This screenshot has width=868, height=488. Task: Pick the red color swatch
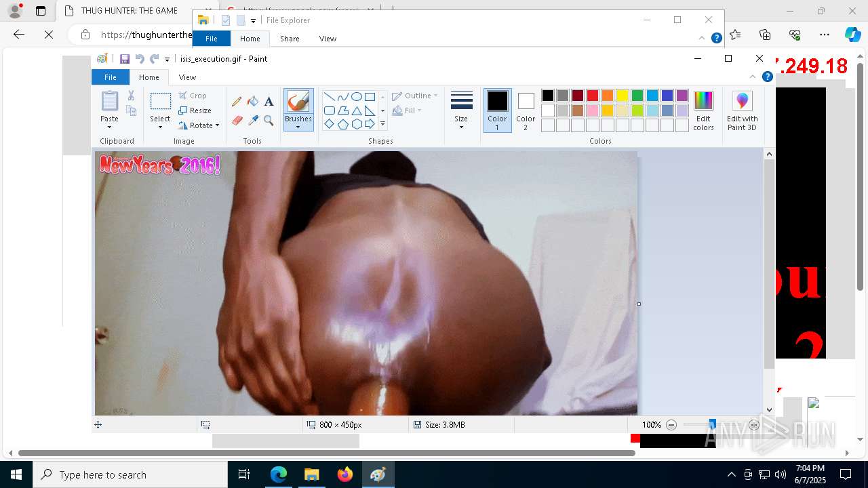tap(593, 96)
